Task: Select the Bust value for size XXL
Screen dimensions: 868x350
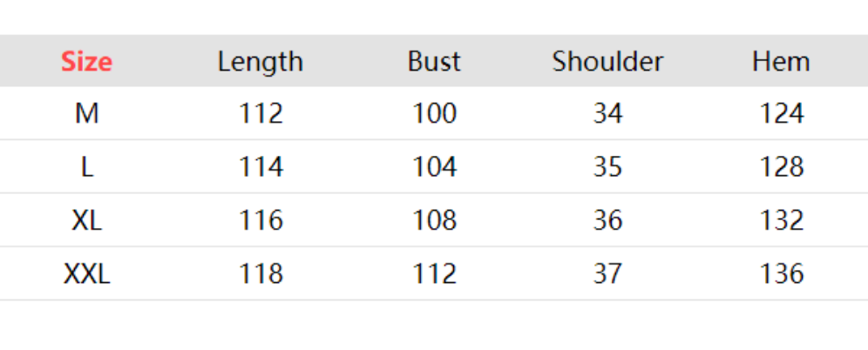Action: click(x=434, y=274)
